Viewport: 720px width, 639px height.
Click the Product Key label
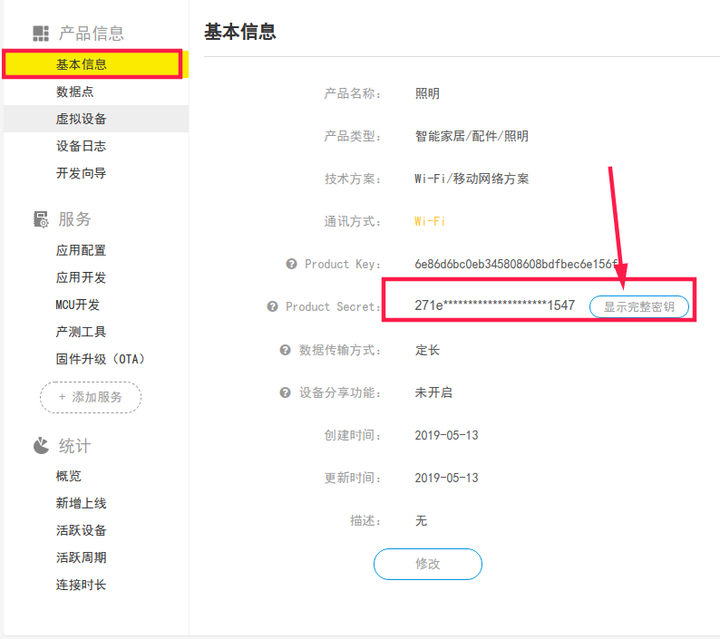[x=342, y=264]
